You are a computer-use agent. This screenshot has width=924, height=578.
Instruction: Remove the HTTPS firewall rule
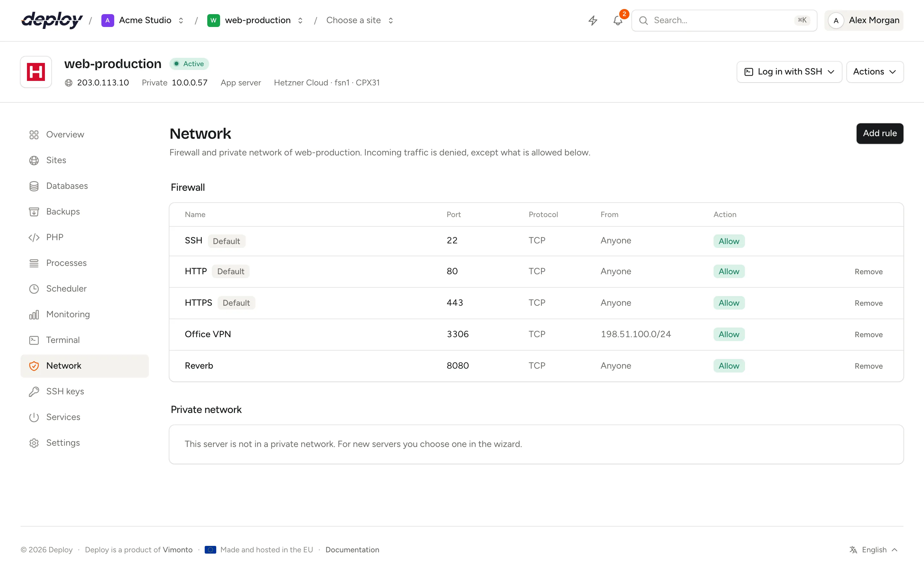coord(868,303)
